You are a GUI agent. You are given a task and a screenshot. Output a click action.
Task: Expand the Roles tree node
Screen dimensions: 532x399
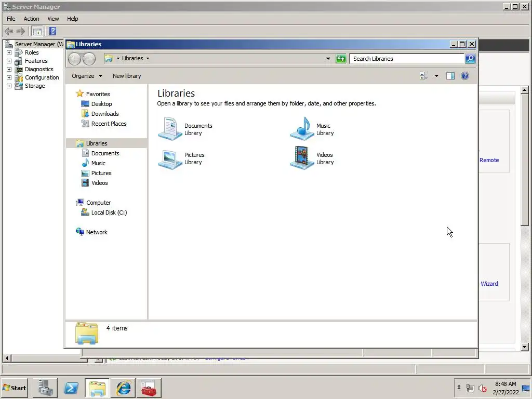pos(9,52)
